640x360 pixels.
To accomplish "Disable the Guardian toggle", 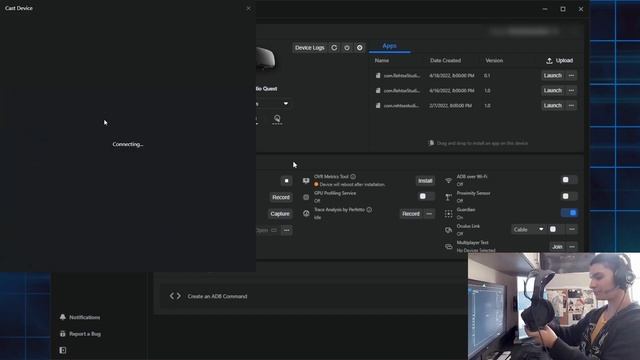I will (569, 213).
